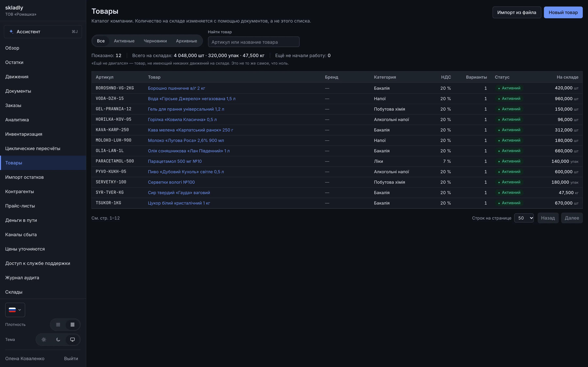The width and height of the screenshot is (588, 367).
Task: Focus the Артикул или название search field
Action: [x=254, y=42]
